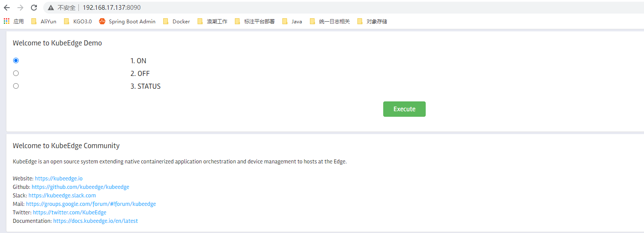
Task: Click the browser forward arrow
Action: (20, 8)
